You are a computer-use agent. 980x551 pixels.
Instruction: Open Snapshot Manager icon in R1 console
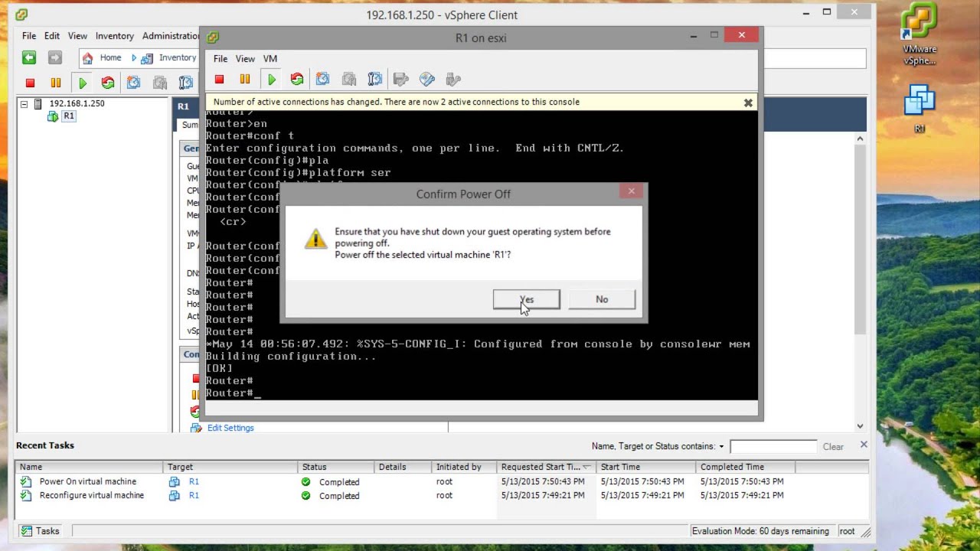coord(375,80)
